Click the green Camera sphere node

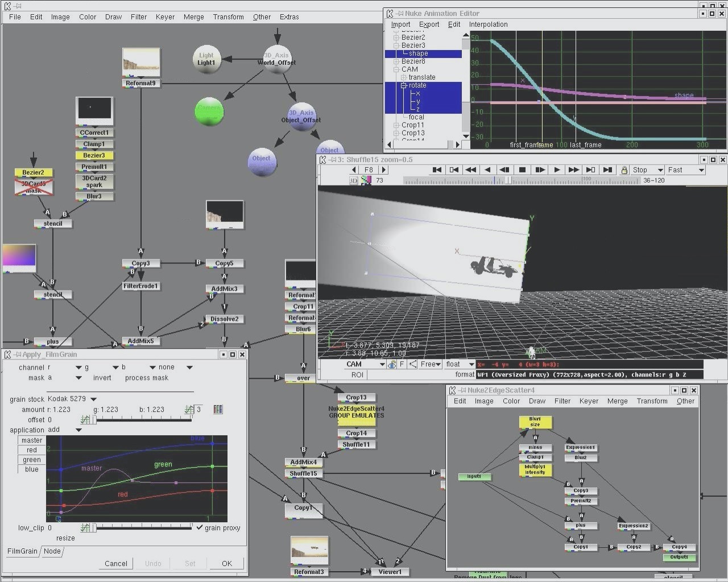(x=210, y=110)
